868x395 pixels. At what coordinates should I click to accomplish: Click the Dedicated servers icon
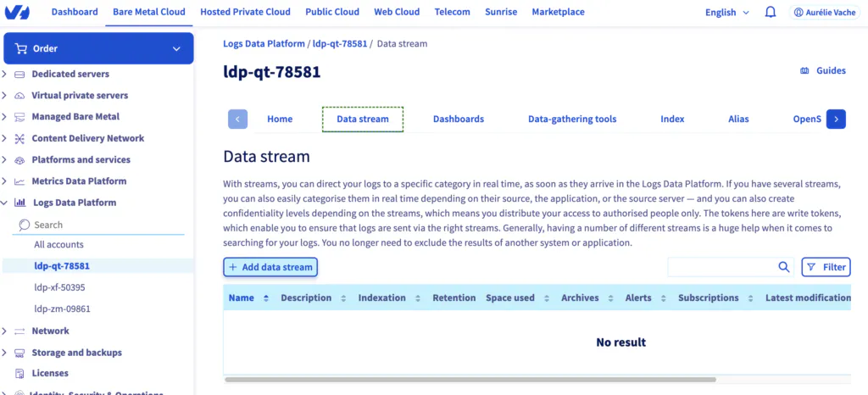click(20, 74)
